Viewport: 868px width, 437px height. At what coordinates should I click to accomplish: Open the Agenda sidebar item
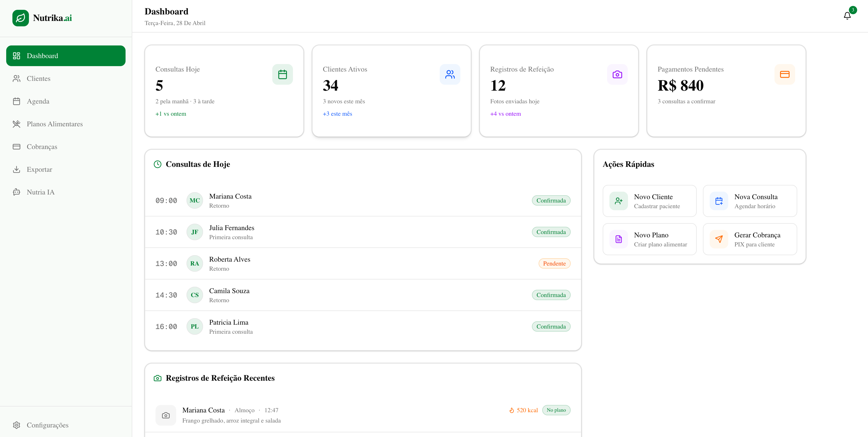(x=66, y=102)
